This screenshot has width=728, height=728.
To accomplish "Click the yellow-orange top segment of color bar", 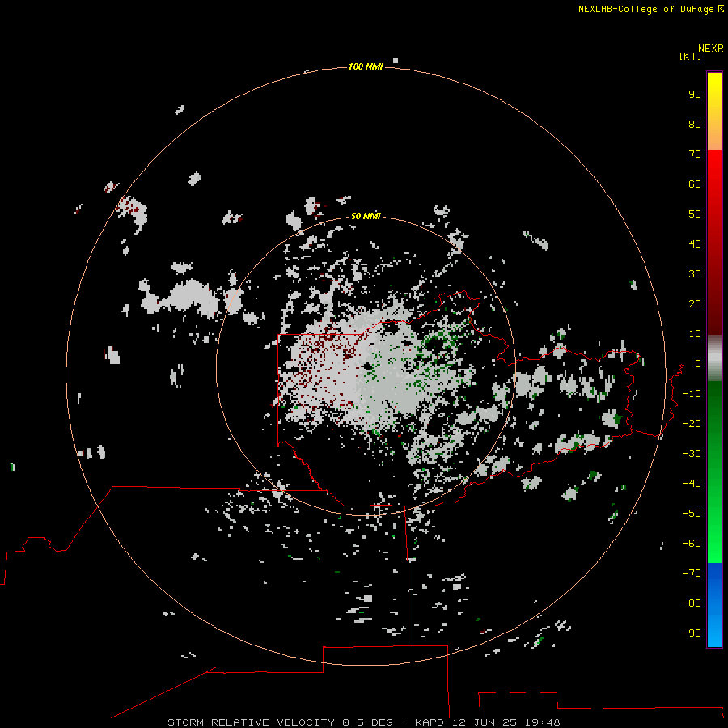I will (714, 112).
